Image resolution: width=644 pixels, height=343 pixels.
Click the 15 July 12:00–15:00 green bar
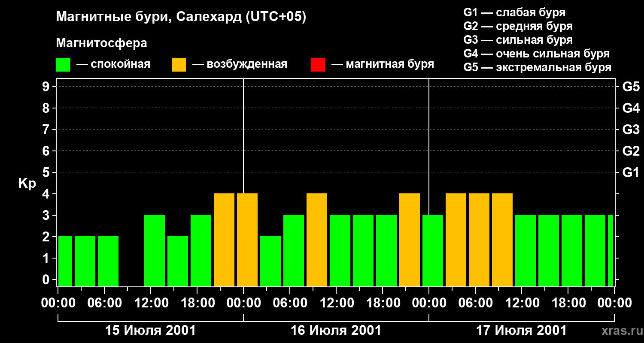click(155, 250)
